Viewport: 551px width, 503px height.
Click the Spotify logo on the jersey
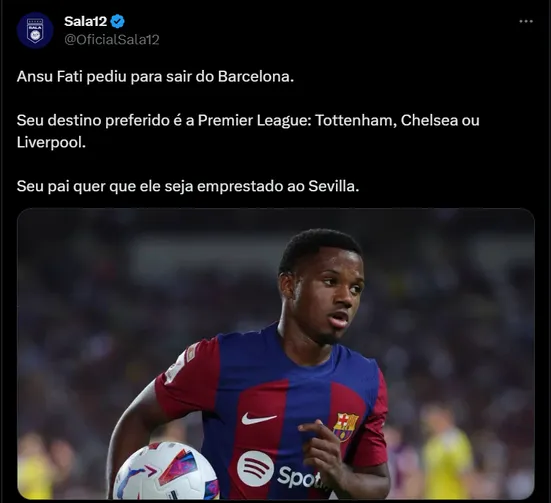click(255, 469)
